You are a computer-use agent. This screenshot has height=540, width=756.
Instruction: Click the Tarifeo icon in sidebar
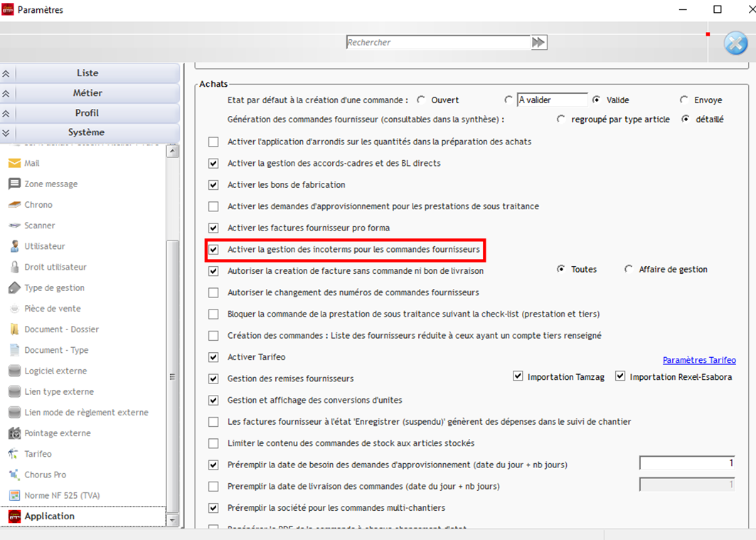pos(14,454)
